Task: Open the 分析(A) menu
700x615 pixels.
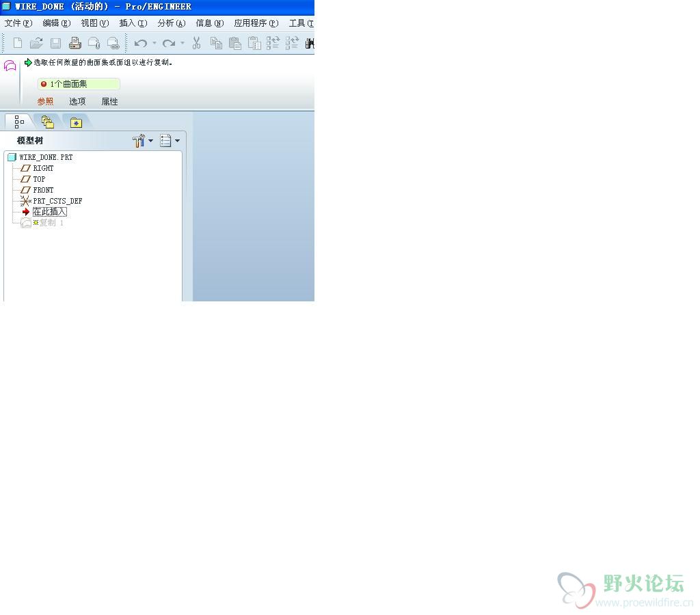Action: [x=172, y=23]
